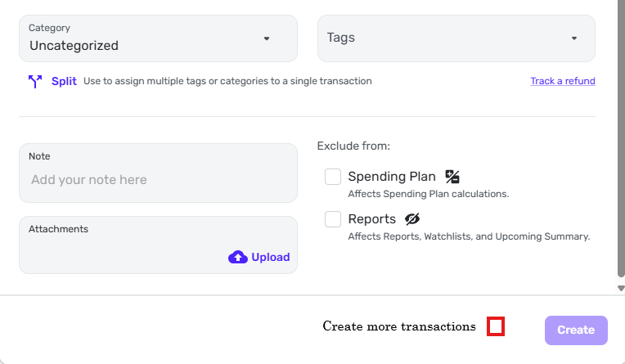Check the Exclude from Reports box
Image resolution: width=625 pixels, height=364 pixels.
(333, 219)
